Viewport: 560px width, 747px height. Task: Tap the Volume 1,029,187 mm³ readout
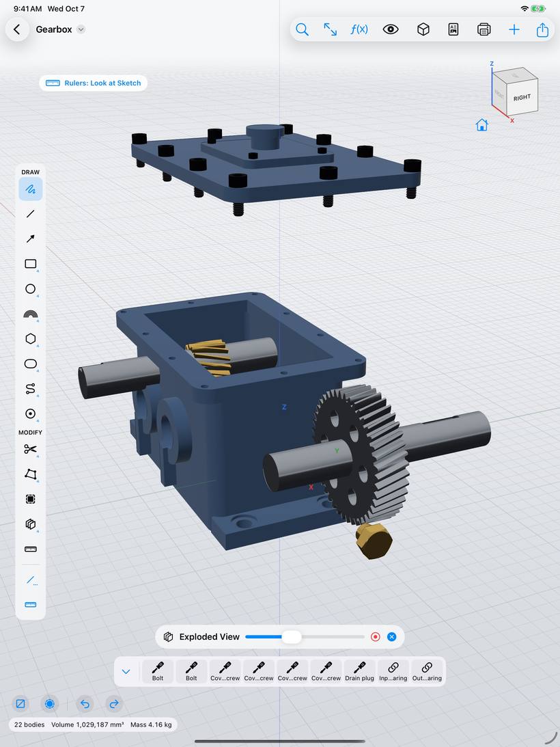click(x=87, y=724)
